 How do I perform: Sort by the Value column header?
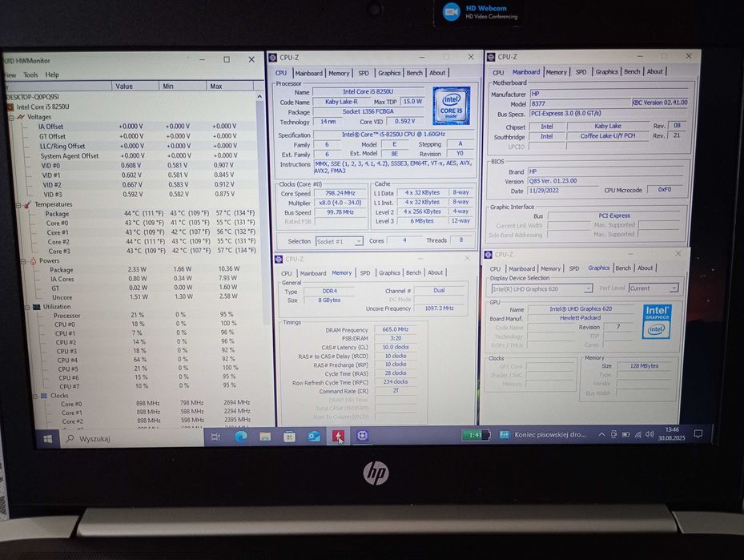[x=135, y=87]
